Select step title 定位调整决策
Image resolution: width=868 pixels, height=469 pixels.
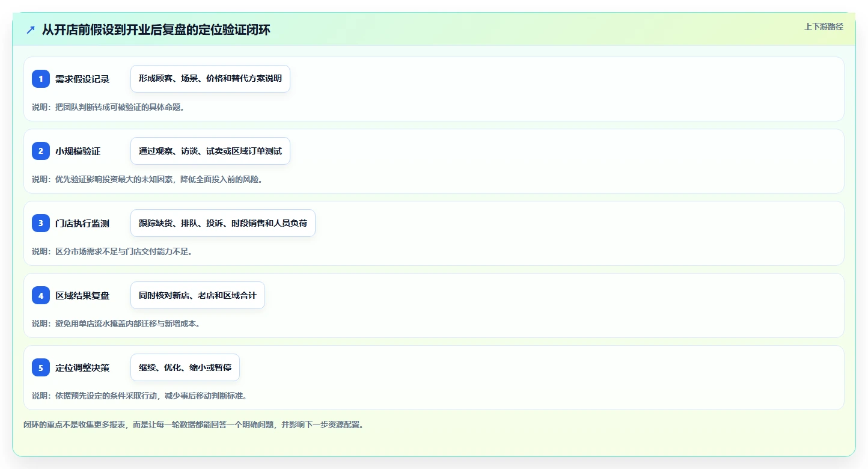pyautogui.click(x=82, y=367)
